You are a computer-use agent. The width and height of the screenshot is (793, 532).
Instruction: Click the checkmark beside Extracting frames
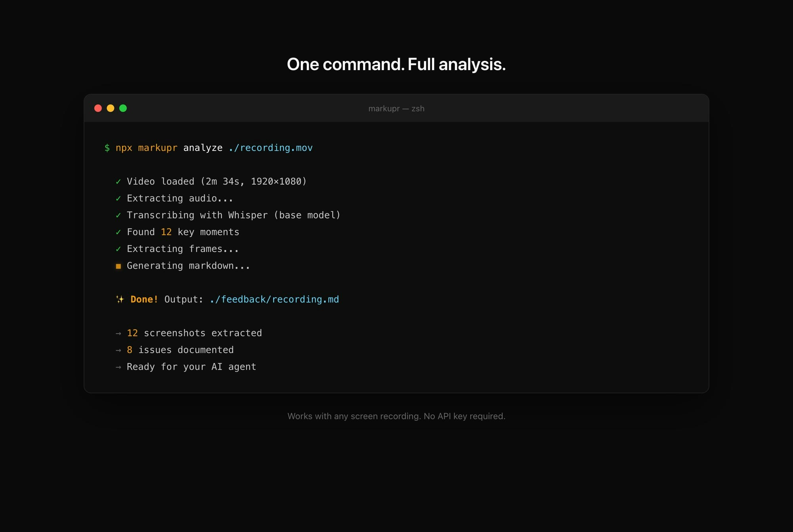point(118,249)
